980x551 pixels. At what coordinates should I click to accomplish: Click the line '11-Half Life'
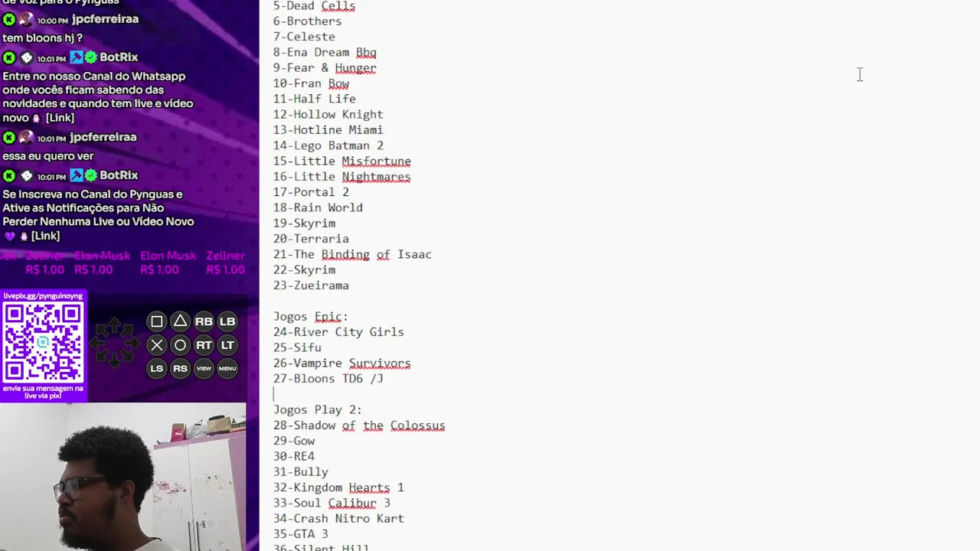point(314,99)
